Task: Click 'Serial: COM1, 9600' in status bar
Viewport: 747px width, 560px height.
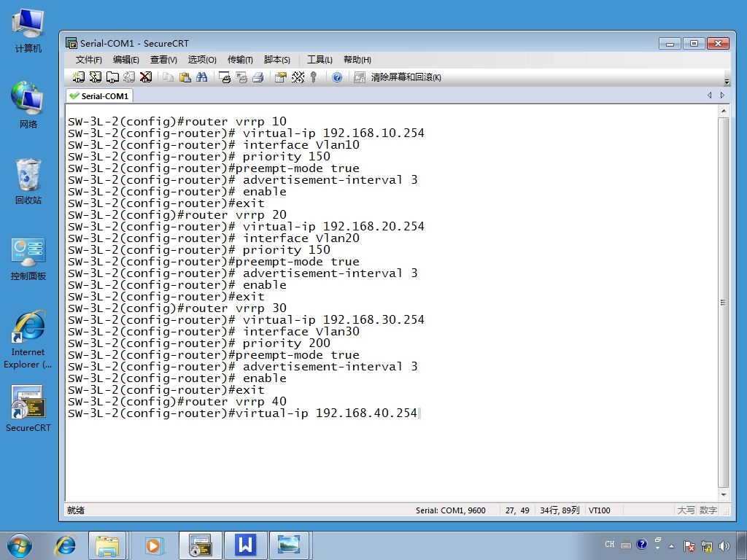Action: [450, 510]
